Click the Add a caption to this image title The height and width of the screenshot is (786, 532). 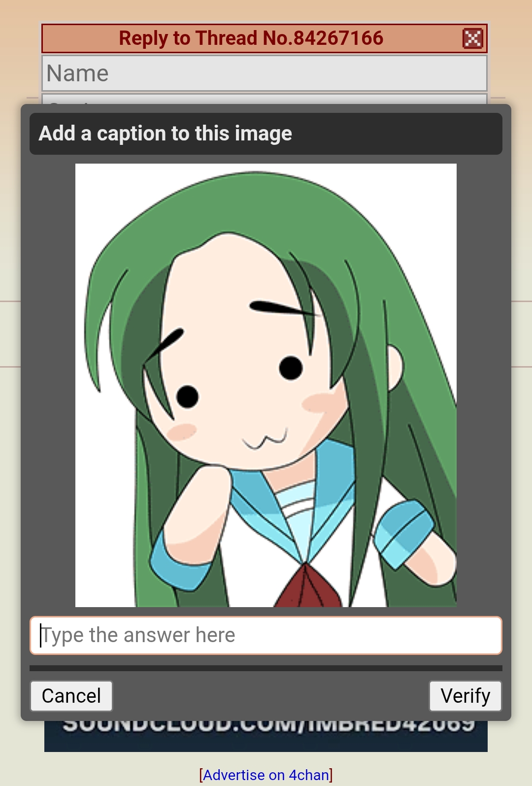tap(166, 134)
